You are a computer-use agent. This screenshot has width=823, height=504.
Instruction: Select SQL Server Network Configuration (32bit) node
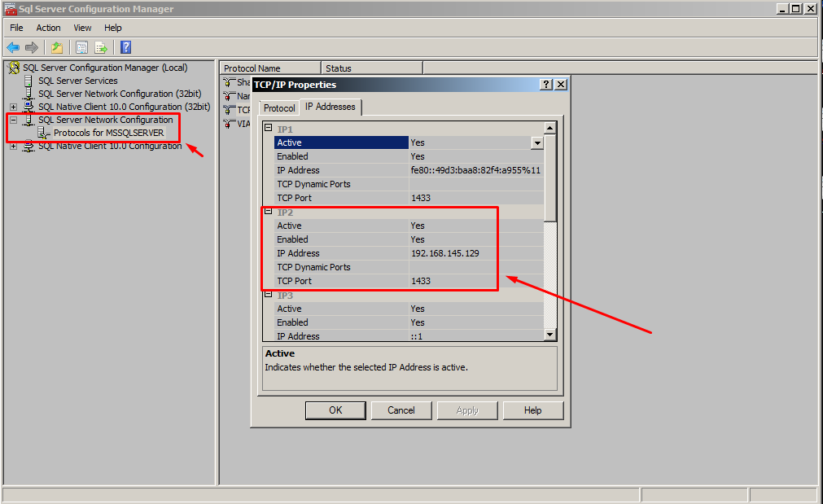point(120,94)
